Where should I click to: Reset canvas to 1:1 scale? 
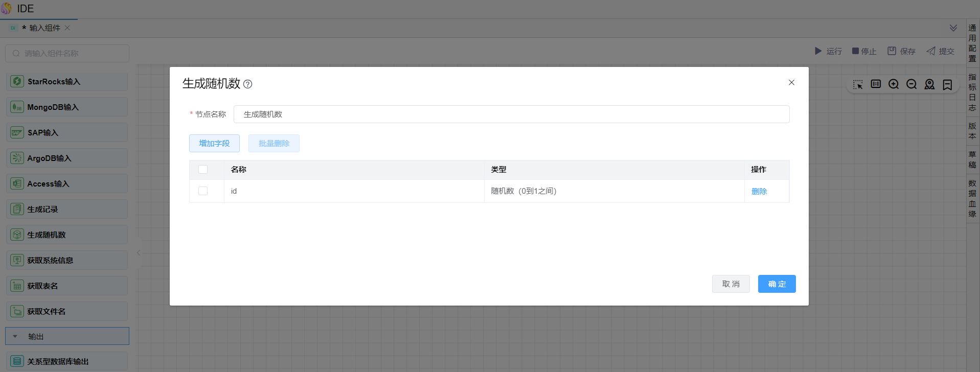pyautogui.click(x=876, y=84)
